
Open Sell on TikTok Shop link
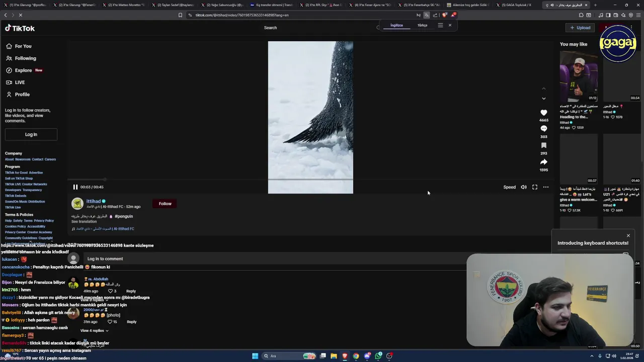(19, 178)
